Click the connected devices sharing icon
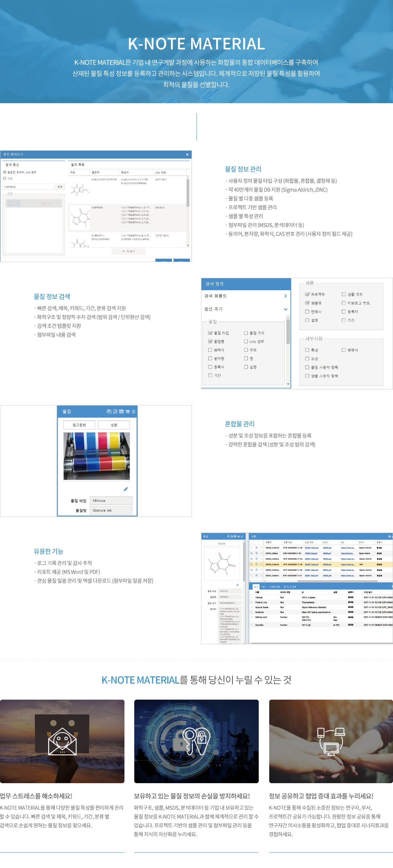Screen dimensions: 393x868 331,741
